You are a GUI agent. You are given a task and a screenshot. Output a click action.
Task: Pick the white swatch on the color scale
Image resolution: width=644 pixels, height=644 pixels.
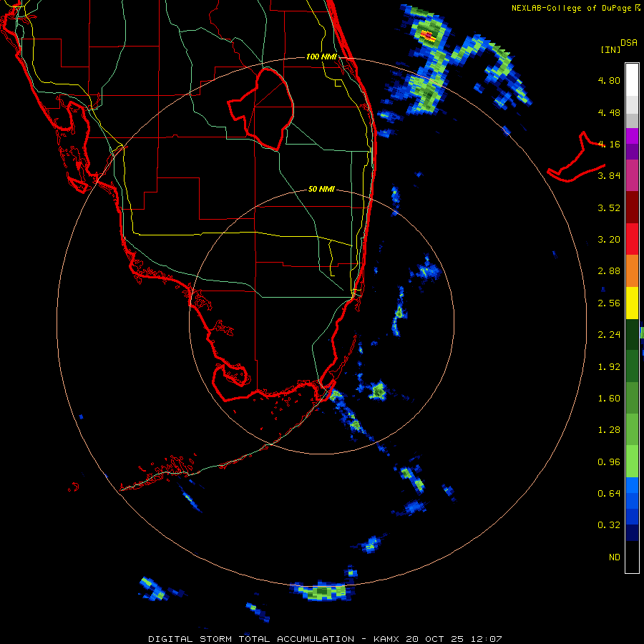click(x=632, y=80)
